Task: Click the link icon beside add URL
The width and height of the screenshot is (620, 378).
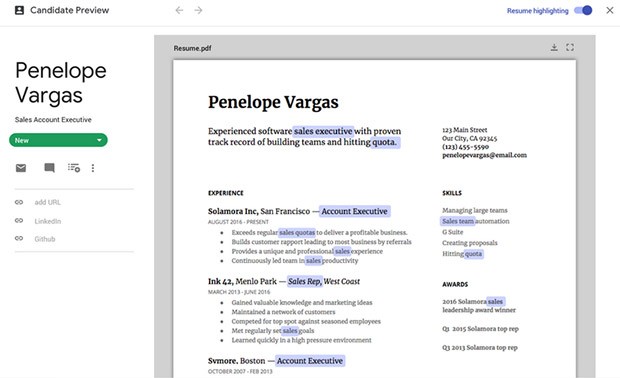Action: [x=19, y=202]
